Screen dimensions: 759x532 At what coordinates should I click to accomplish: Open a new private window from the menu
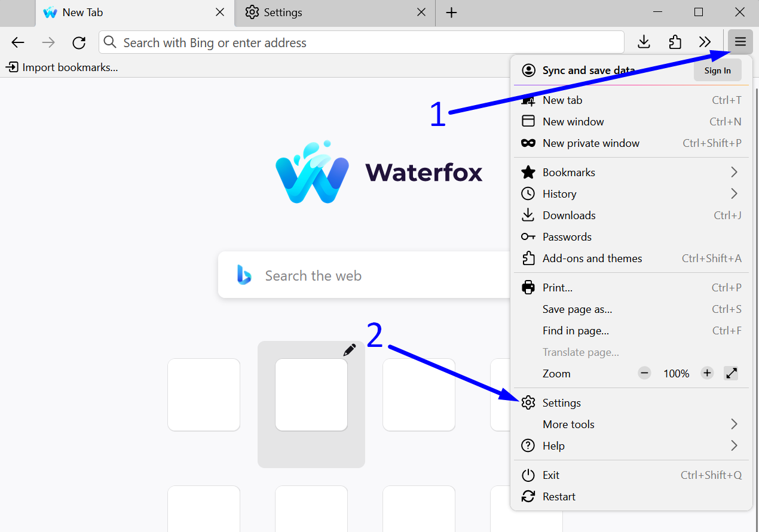click(590, 143)
